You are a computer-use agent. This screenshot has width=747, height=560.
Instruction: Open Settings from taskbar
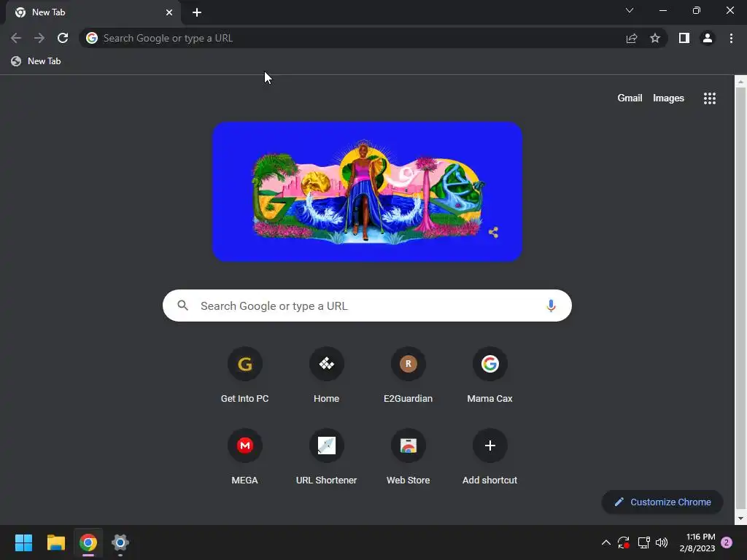pyautogui.click(x=120, y=542)
